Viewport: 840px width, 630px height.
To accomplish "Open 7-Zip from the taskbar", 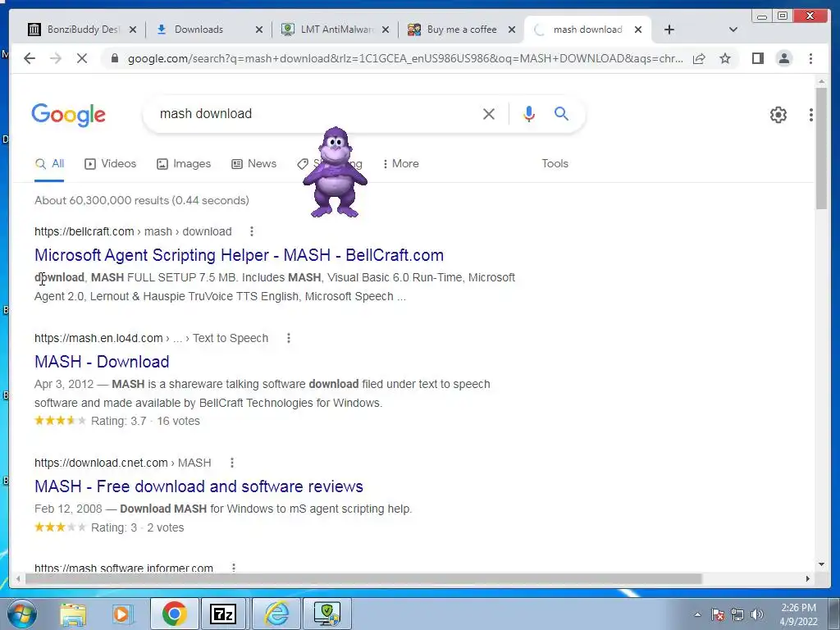I will click(x=223, y=614).
